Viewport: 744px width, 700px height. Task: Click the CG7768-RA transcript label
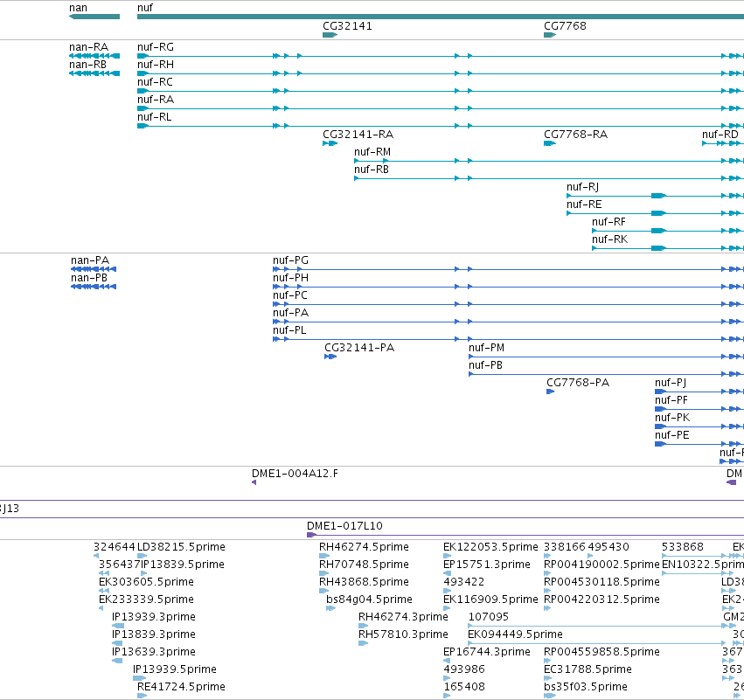tap(575, 135)
